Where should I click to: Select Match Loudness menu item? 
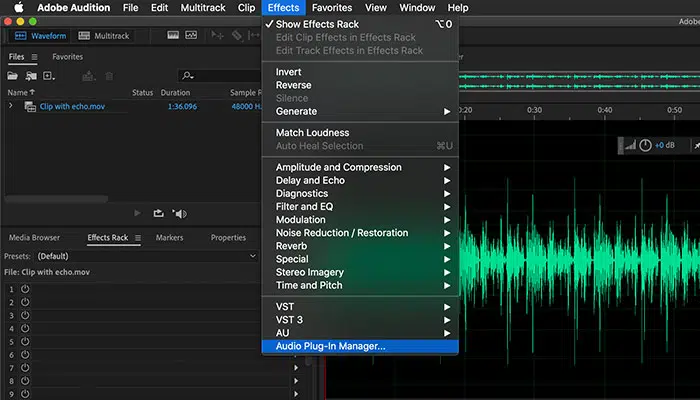click(x=360, y=133)
